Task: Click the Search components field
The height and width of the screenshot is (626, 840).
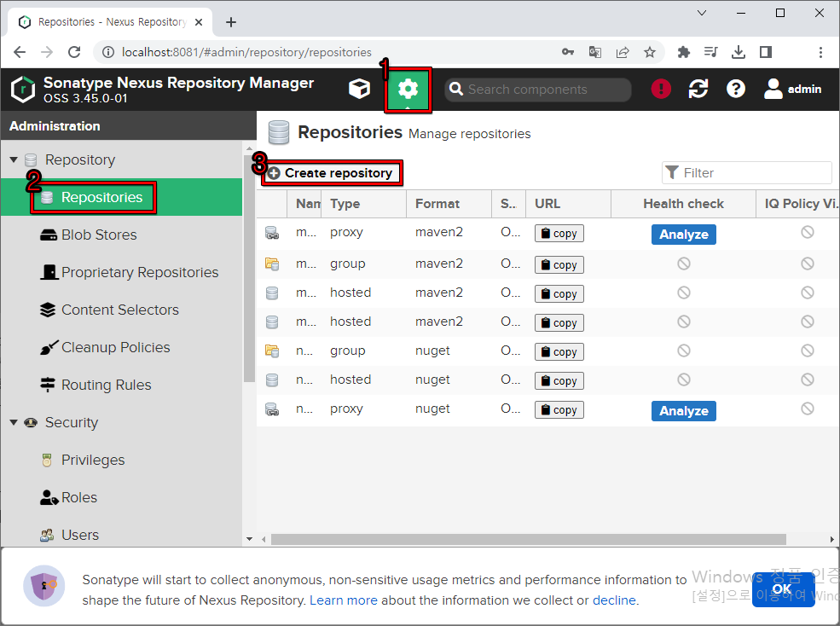Action: pyautogui.click(x=538, y=90)
